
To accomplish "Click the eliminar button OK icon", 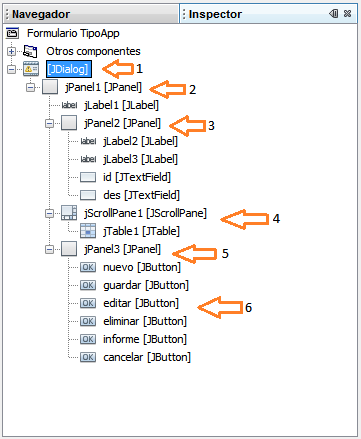I will (88, 321).
